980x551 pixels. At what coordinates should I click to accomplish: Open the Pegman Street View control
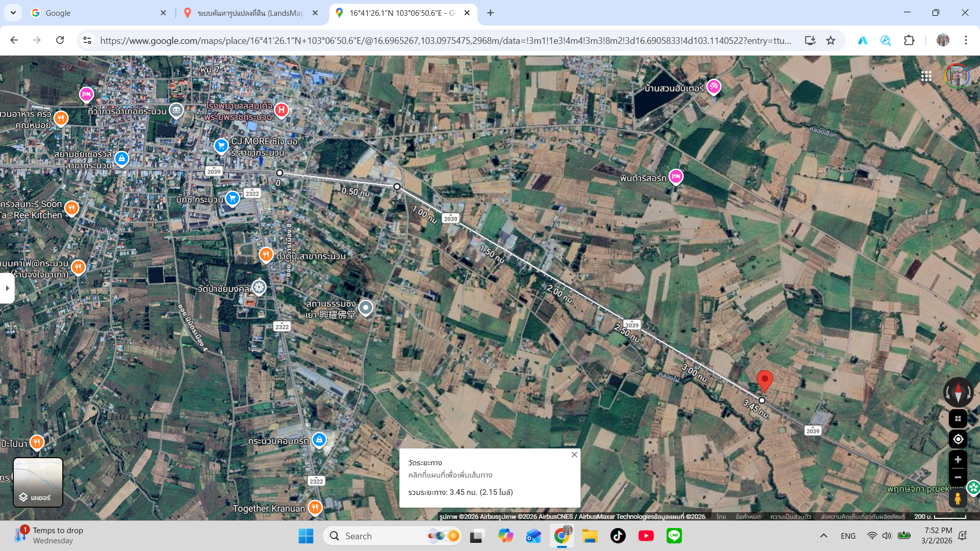point(958,498)
